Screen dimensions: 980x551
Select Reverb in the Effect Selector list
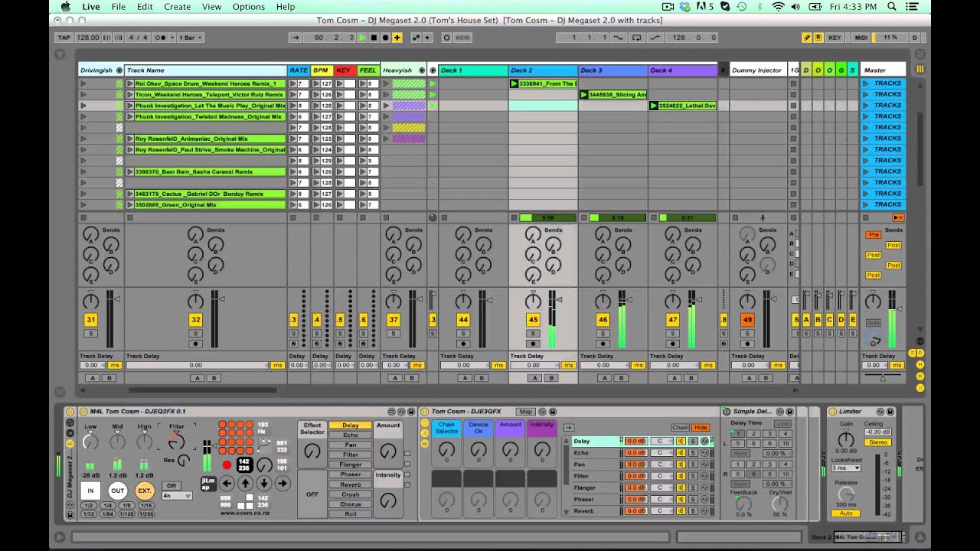click(350, 484)
